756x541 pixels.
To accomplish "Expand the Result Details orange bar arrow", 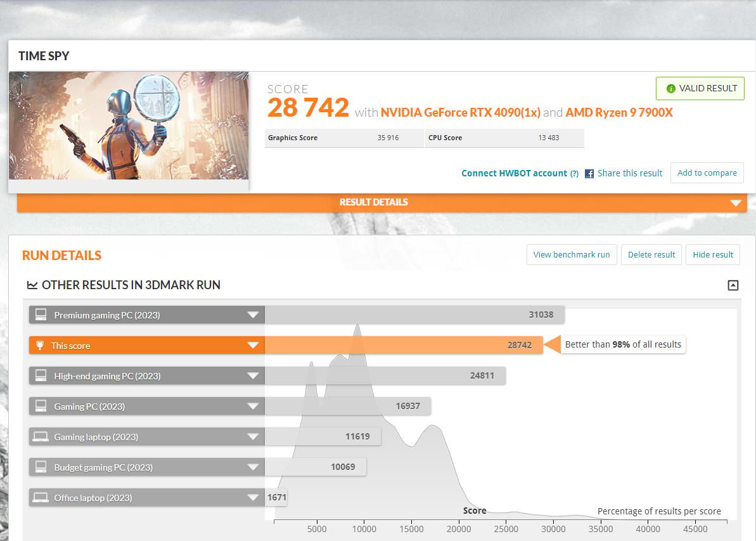I will [736, 203].
